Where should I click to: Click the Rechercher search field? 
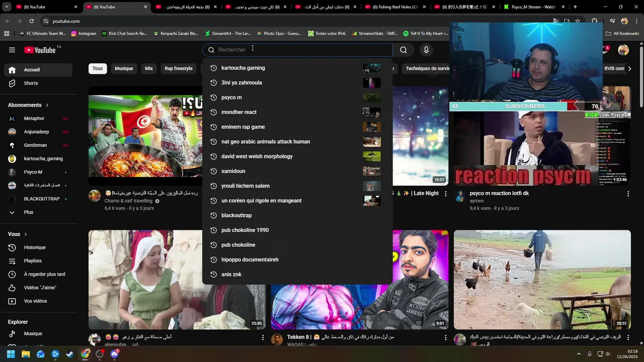(x=297, y=50)
